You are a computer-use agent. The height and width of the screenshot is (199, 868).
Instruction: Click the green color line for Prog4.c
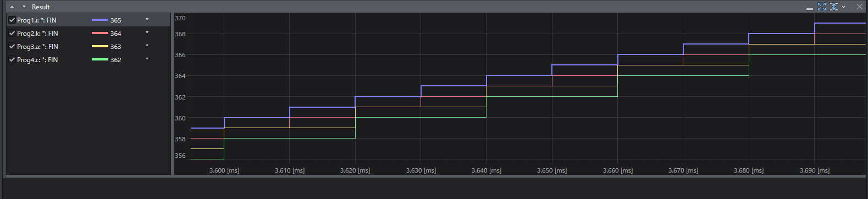pyautogui.click(x=99, y=59)
